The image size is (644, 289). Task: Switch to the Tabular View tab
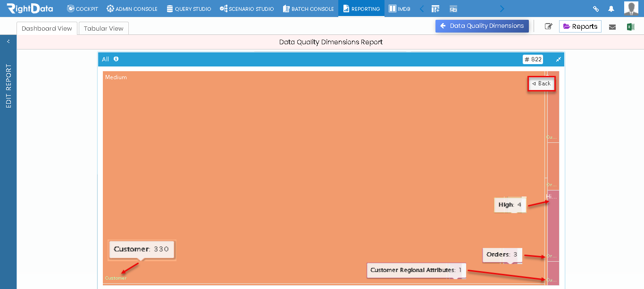[x=104, y=28]
